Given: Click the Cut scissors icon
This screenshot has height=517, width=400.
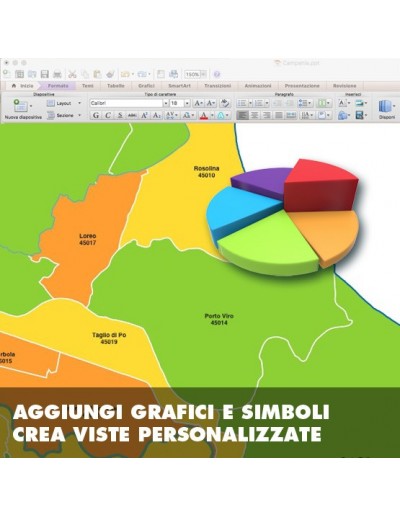Looking at the screenshot, I should pos(72,74).
